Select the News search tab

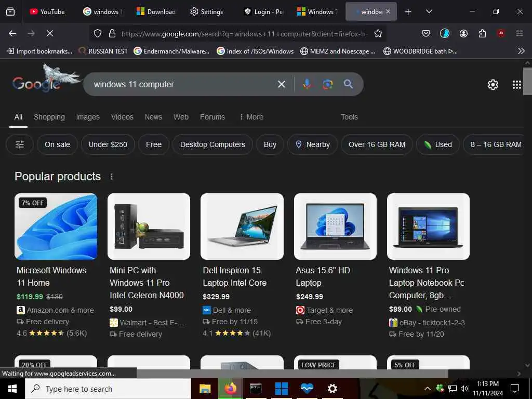tap(153, 117)
